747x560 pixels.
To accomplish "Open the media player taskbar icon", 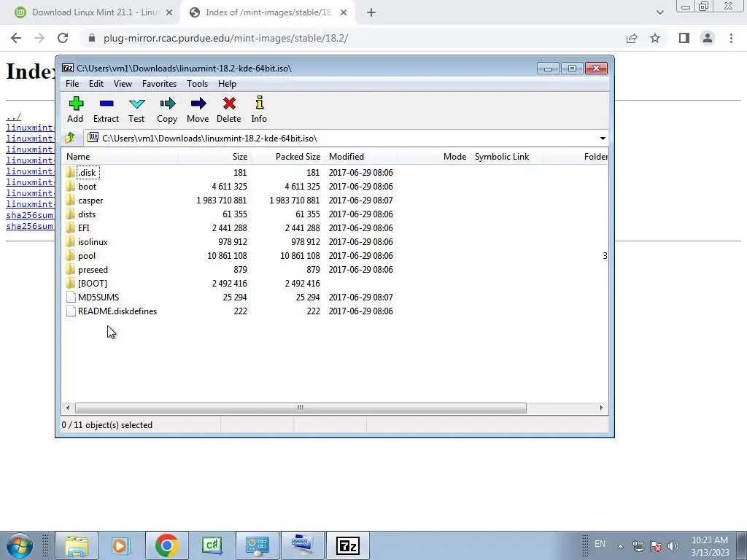I will click(122, 545).
